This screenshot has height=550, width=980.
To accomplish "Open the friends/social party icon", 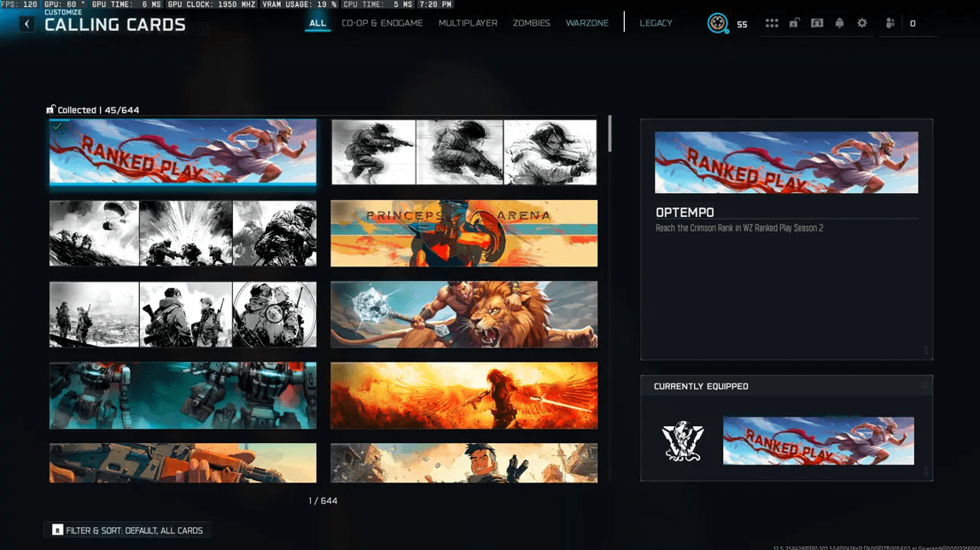I will 890,23.
